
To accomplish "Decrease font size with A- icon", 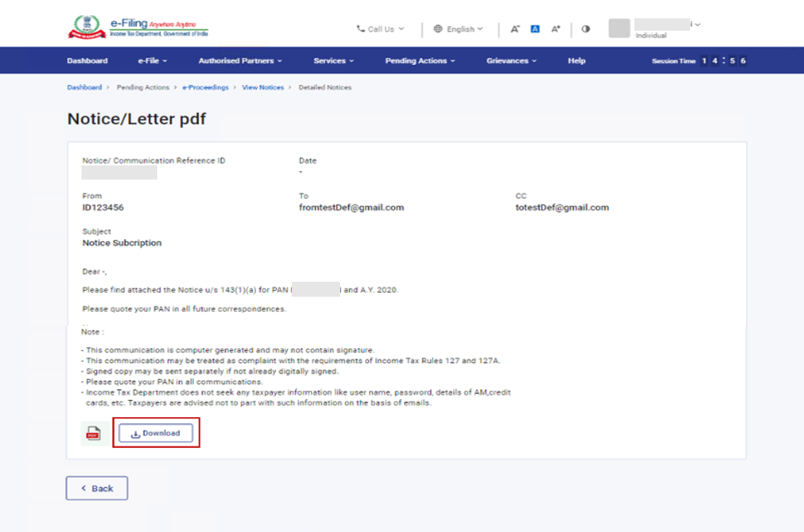I will click(515, 29).
